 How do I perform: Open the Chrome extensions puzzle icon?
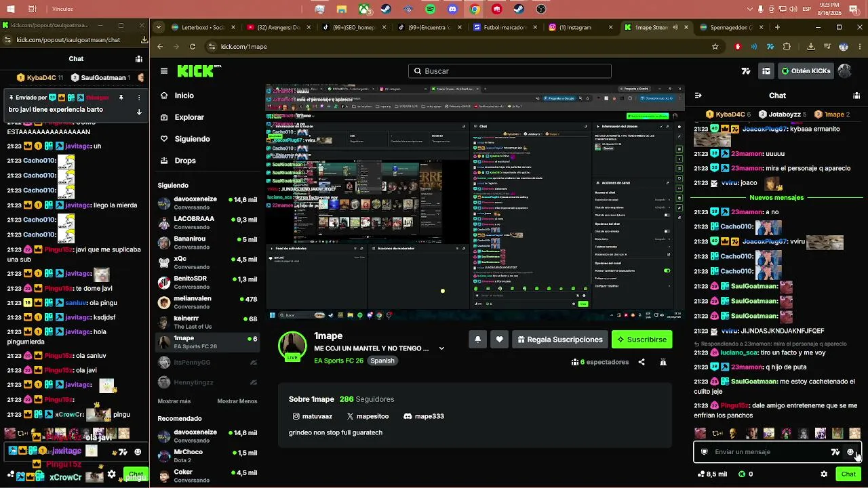(787, 47)
